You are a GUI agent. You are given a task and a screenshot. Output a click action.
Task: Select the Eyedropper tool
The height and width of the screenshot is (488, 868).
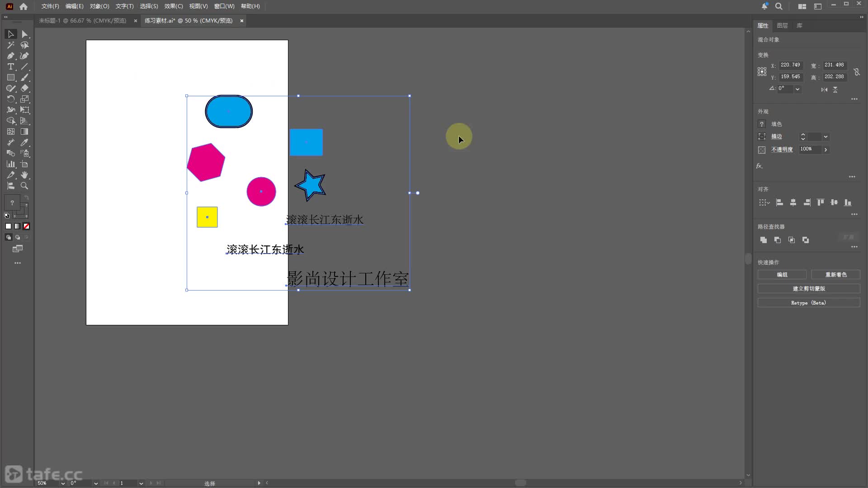point(25,143)
